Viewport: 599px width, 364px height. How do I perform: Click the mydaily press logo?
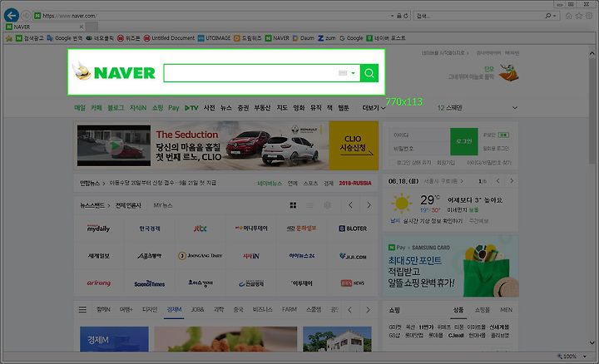98,229
